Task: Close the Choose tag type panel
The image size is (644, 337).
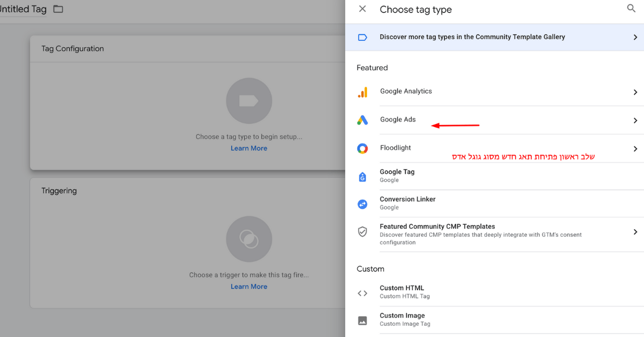Action: click(363, 9)
